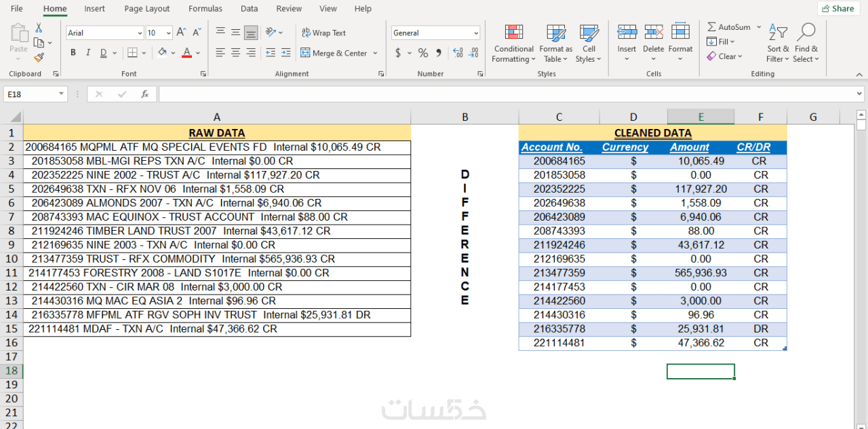Decrease font size with the smaller A
This screenshot has width=868, height=429.
pyautogui.click(x=197, y=33)
